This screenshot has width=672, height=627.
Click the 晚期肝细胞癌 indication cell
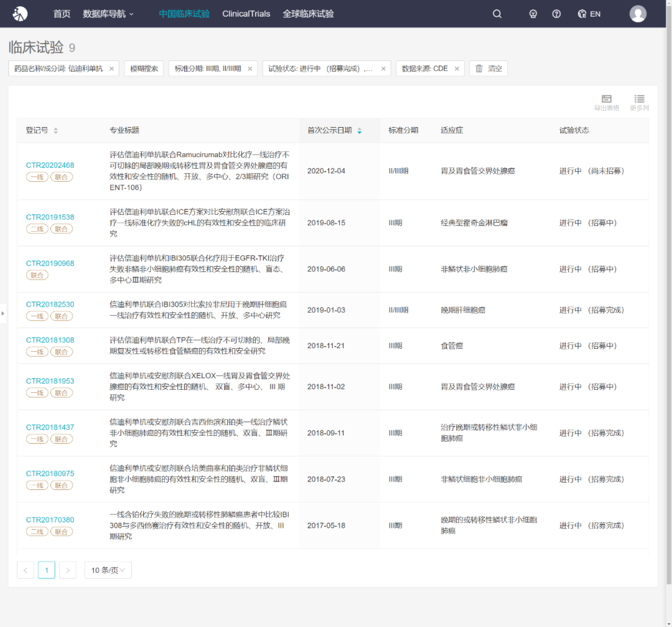(463, 310)
